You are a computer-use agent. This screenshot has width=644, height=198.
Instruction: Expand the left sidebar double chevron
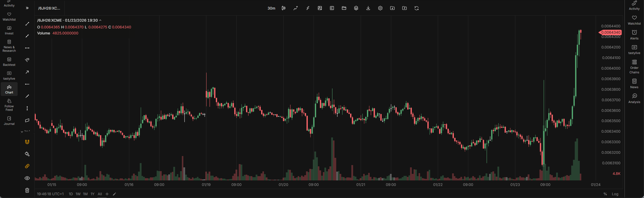(x=27, y=8)
